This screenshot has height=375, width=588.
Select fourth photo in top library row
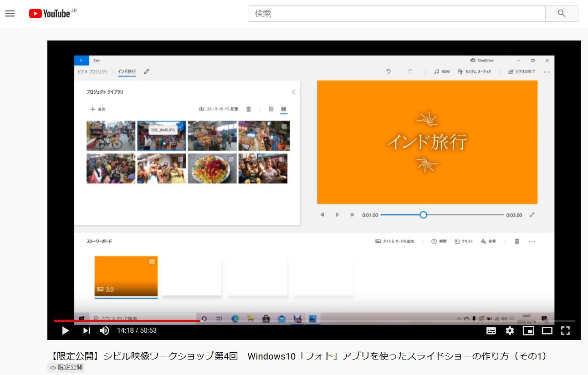coord(264,136)
